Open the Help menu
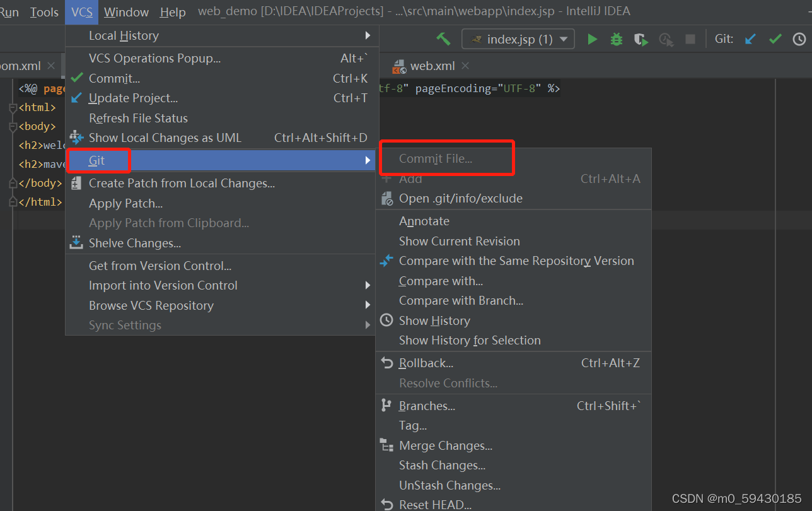The height and width of the screenshot is (511, 812). tap(173, 12)
